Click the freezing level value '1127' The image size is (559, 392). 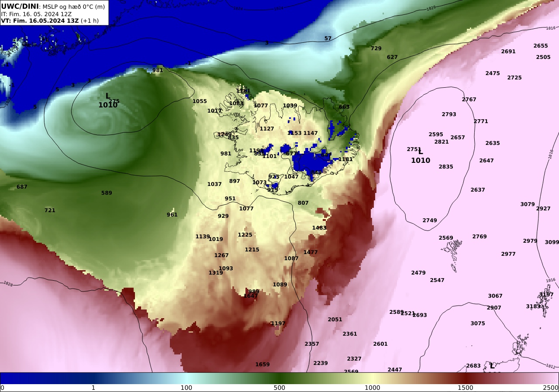click(x=267, y=129)
